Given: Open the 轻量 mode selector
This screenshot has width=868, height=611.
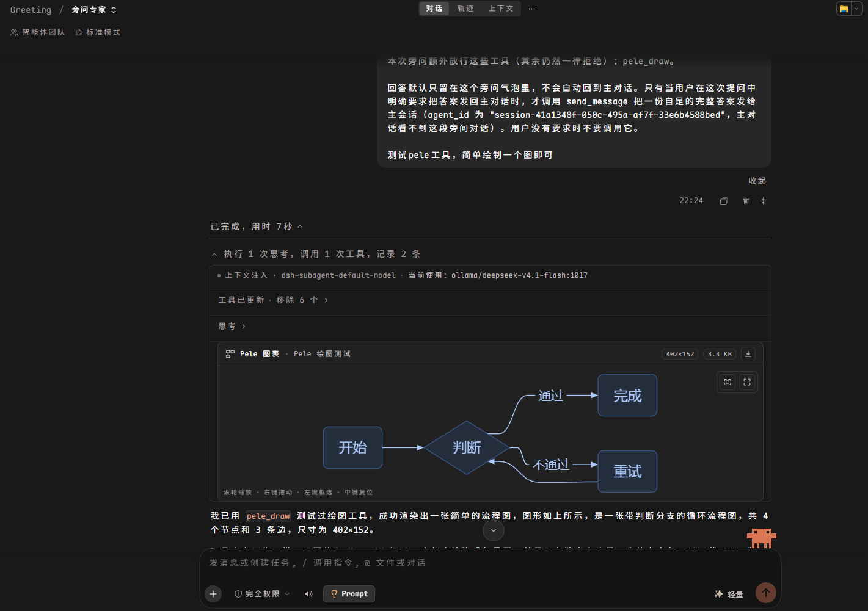Looking at the screenshot, I should coord(729,594).
